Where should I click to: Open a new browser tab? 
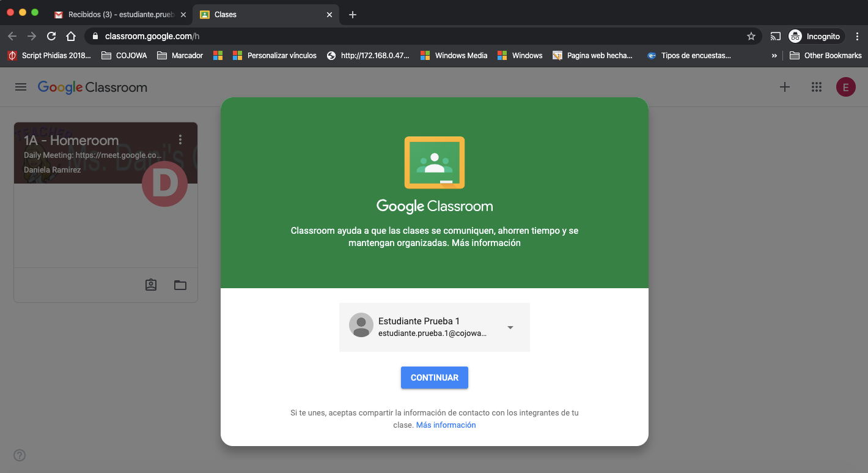[x=353, y=15]
